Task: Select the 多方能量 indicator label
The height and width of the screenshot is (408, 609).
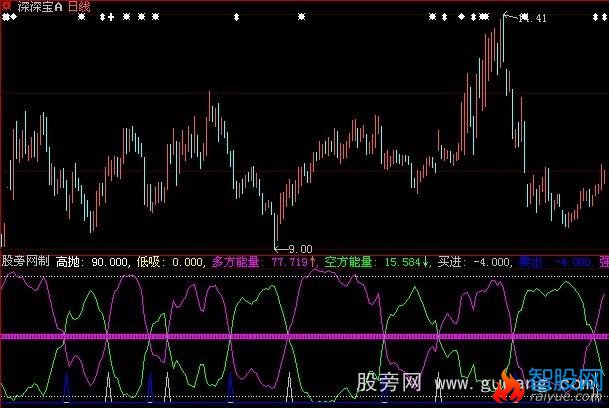Action: [x=236, y=262]
